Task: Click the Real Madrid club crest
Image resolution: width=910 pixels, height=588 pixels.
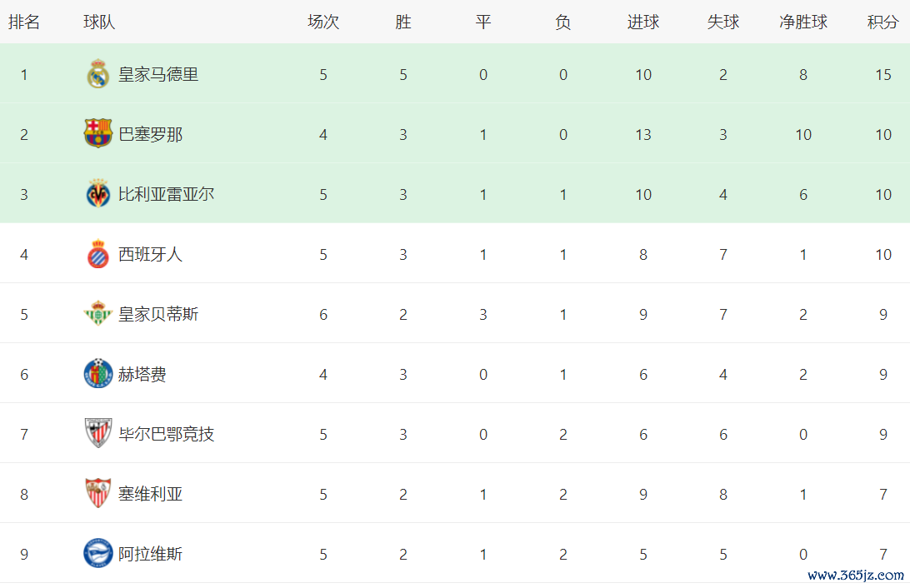Action: point(98,75)
